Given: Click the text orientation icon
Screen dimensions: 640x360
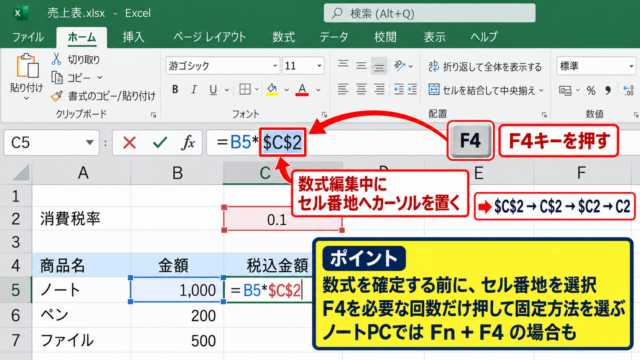Looking at the screenshot, I should tap(400, 65).
